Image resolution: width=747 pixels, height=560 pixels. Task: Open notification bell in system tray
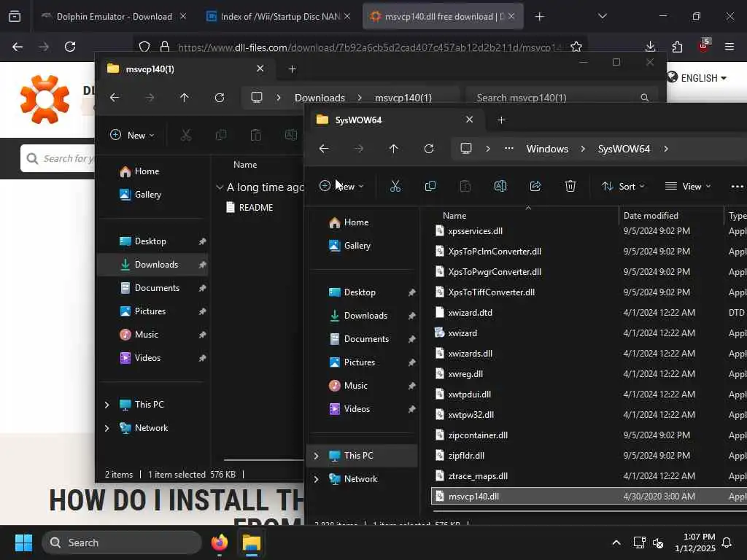pyautogui.click(x=727, y=542)
